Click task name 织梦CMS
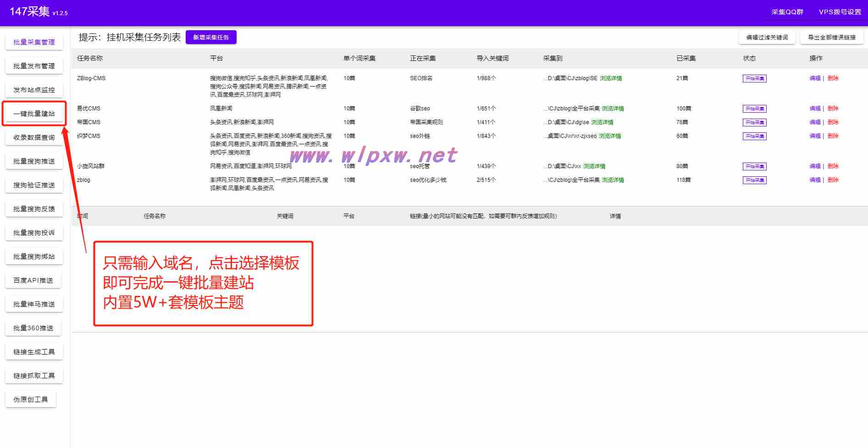 click(x=88, y=136)
